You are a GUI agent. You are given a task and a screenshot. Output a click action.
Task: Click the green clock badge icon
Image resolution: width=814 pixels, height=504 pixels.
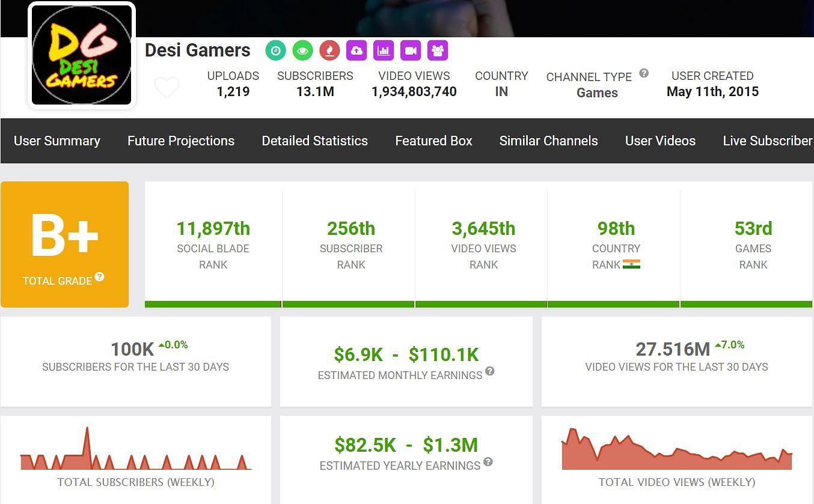point(275,51)
